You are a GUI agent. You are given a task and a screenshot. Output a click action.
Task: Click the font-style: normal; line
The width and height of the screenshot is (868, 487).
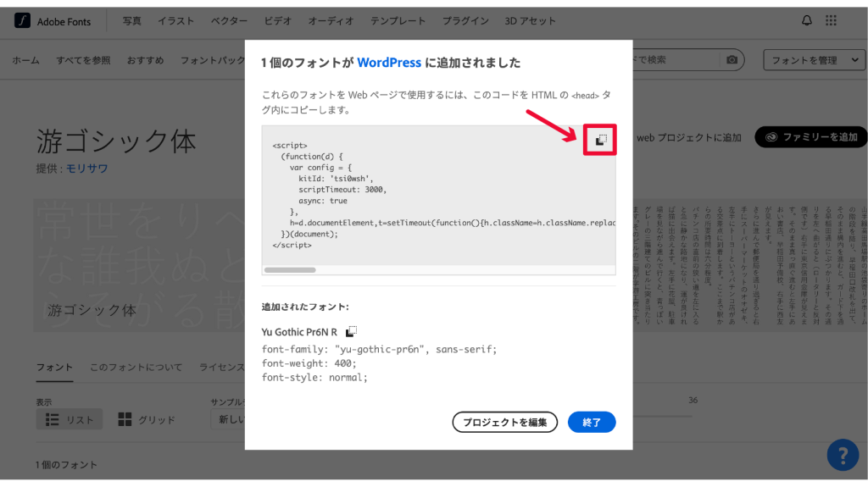point(314,378)
